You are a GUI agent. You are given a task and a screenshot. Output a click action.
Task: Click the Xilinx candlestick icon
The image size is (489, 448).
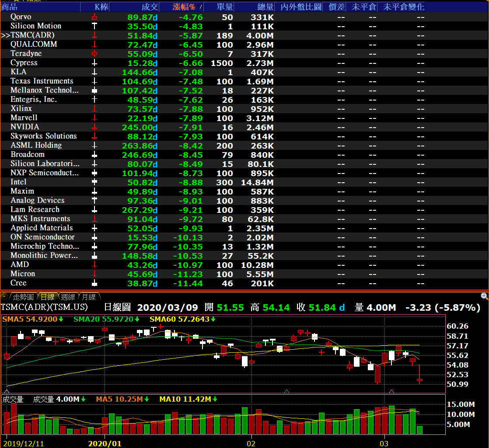tap(94, 109)
